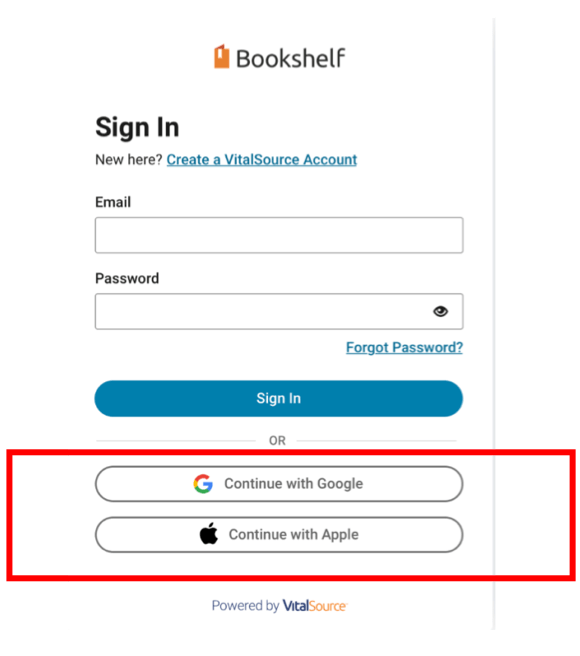
Task: Choose the Continue with Google label
Action: [x=294, y=484]
